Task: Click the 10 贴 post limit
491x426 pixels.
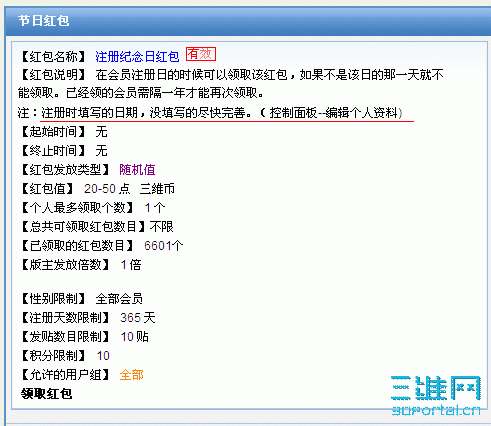Action: point(134,336)
